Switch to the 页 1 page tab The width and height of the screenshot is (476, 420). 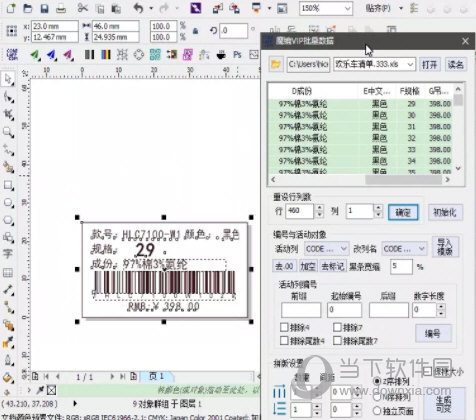[156, 376]
